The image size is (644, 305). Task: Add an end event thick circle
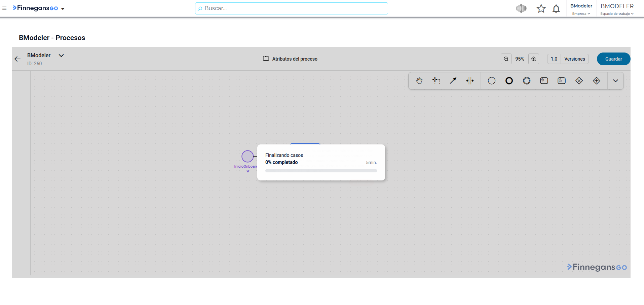tap(509, 81)
